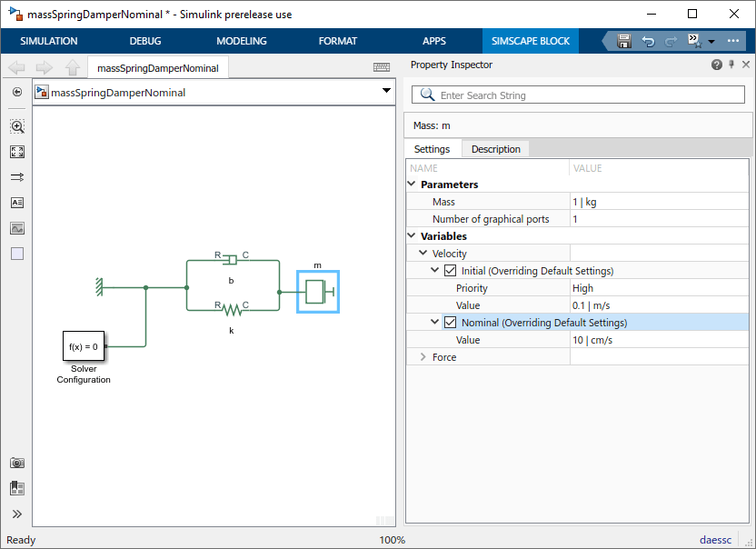The image size is (756, 549).
Task: Uncheck the Nominal override checkbox
Action: [450, 323]
